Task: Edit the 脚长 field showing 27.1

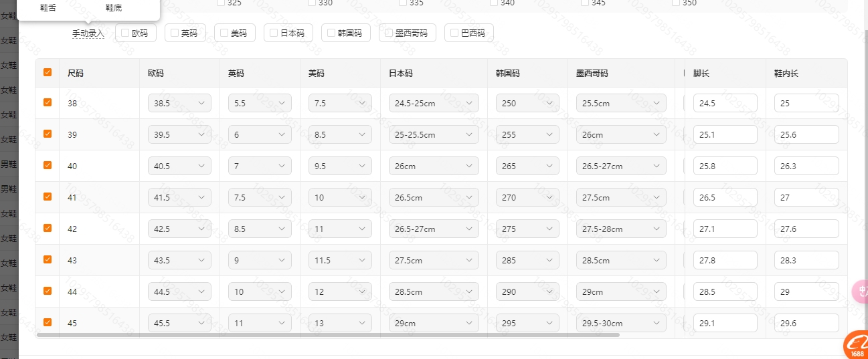Action: [x=725, y=229]
